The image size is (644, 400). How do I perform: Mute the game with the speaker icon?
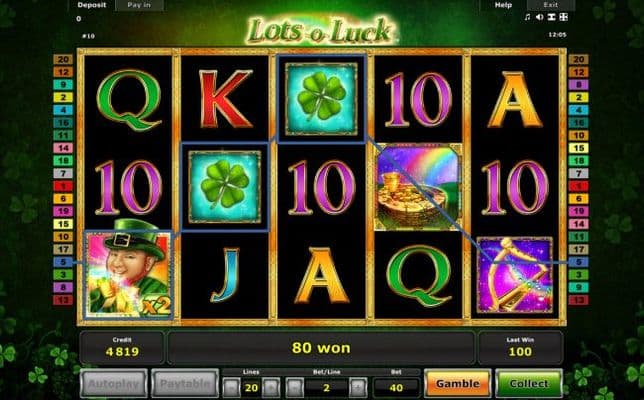click(539, 17)
